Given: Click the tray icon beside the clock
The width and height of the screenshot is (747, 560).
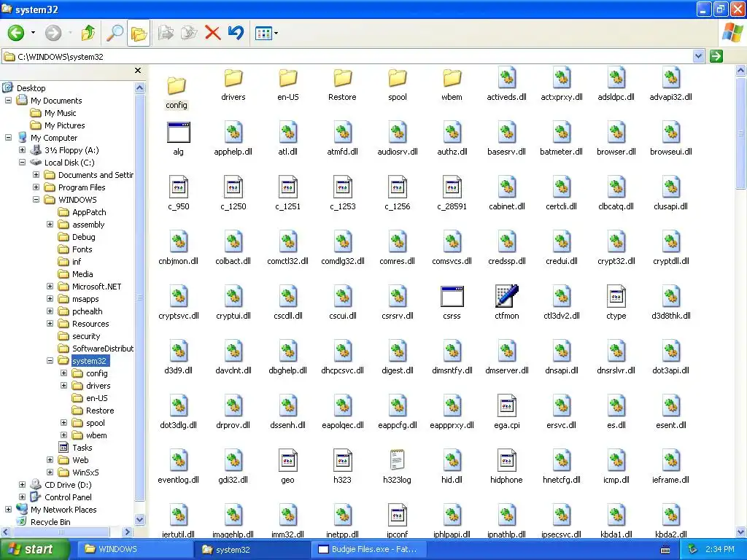Looking at the screenshot, I should [x=693, y=550].
